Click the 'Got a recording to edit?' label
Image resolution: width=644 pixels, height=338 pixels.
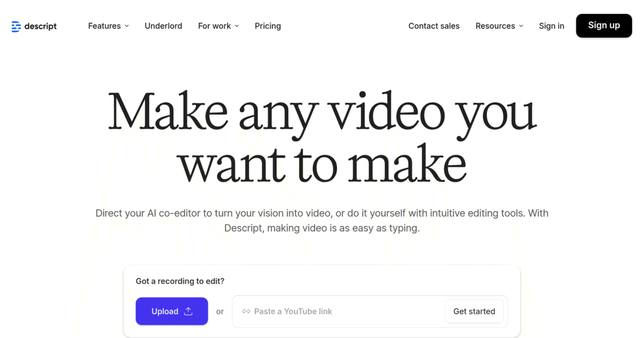pos(180,281)
